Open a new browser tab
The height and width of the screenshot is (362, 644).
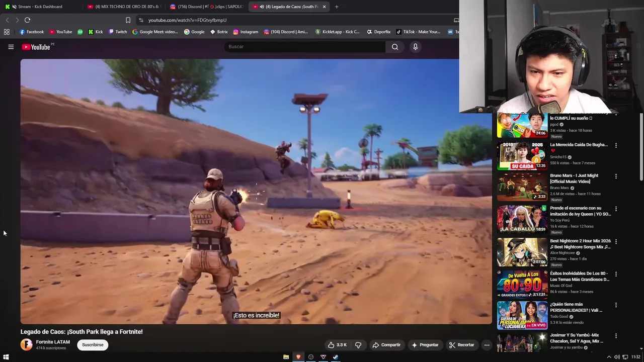337,7
